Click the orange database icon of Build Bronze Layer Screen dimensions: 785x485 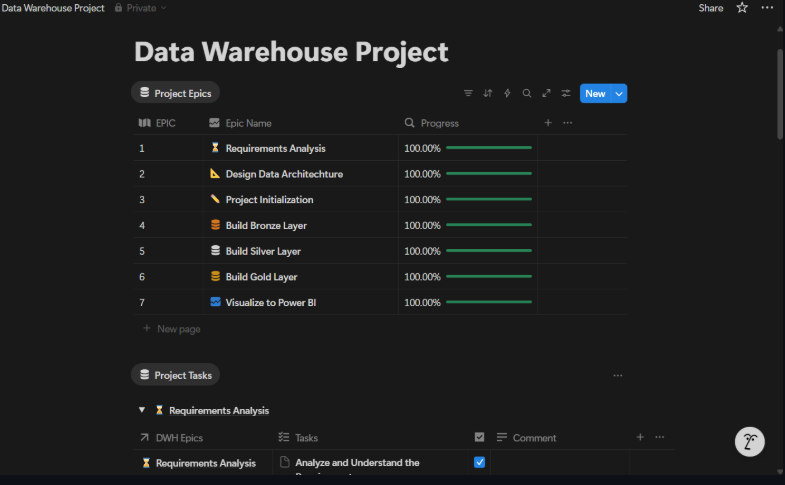(215, 225)
